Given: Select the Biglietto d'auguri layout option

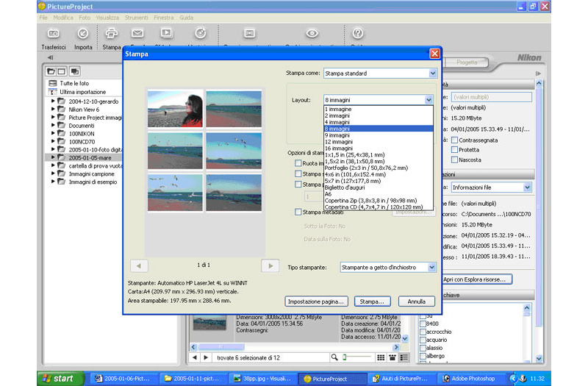Looking at the screenshot, I should 379,187.
